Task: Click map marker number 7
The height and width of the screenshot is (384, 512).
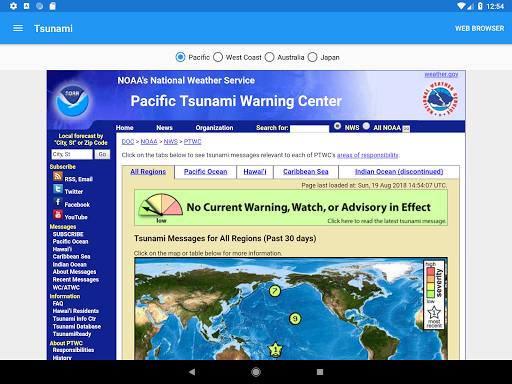Action: (x=275, y=291)
